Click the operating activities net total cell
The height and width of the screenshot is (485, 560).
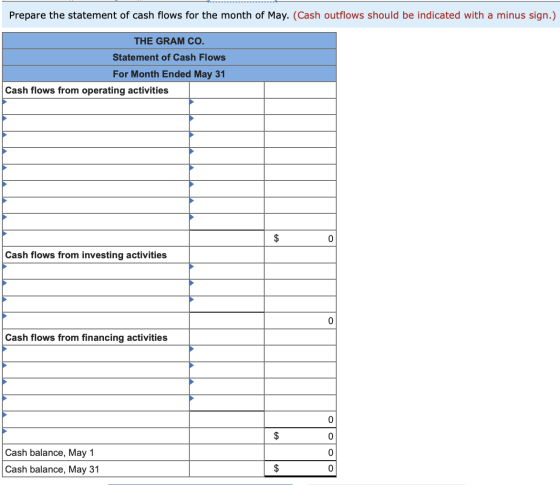pyautogui.click(x=300, y=238)
